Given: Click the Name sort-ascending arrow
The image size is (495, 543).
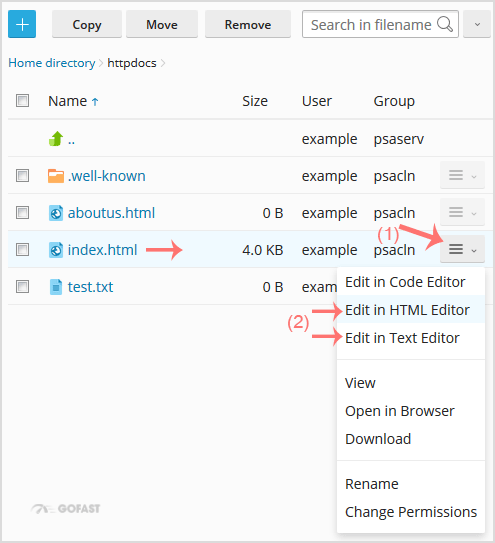Looking at the screenshot, I should pyautogui.click(x=95, y=102).
